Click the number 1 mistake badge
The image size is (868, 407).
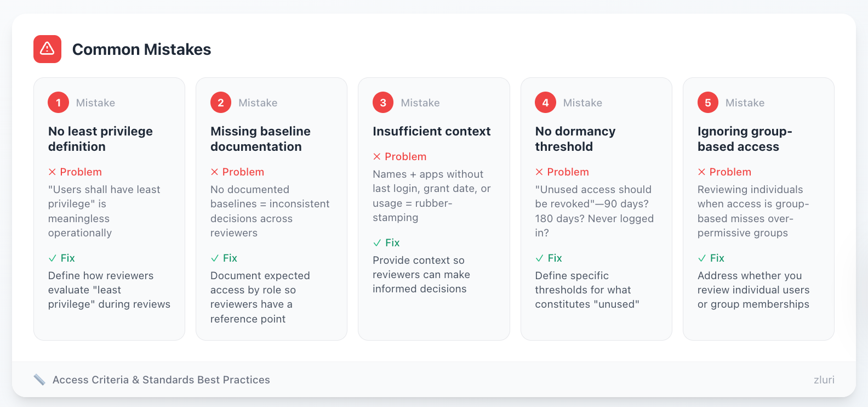click(x=58, y=103)
